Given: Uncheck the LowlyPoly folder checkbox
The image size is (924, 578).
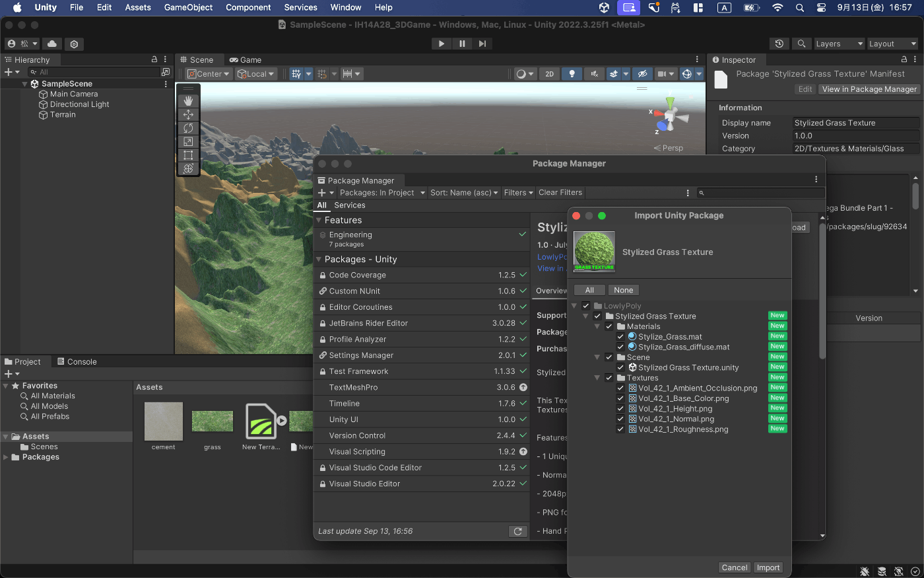Looking at the screenshot, I should (586, 306).
